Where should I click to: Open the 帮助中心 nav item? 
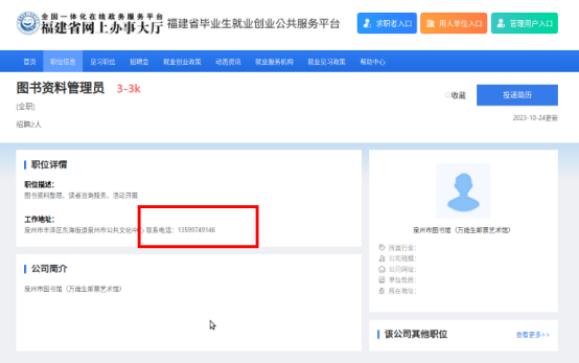tap(373, 62)
